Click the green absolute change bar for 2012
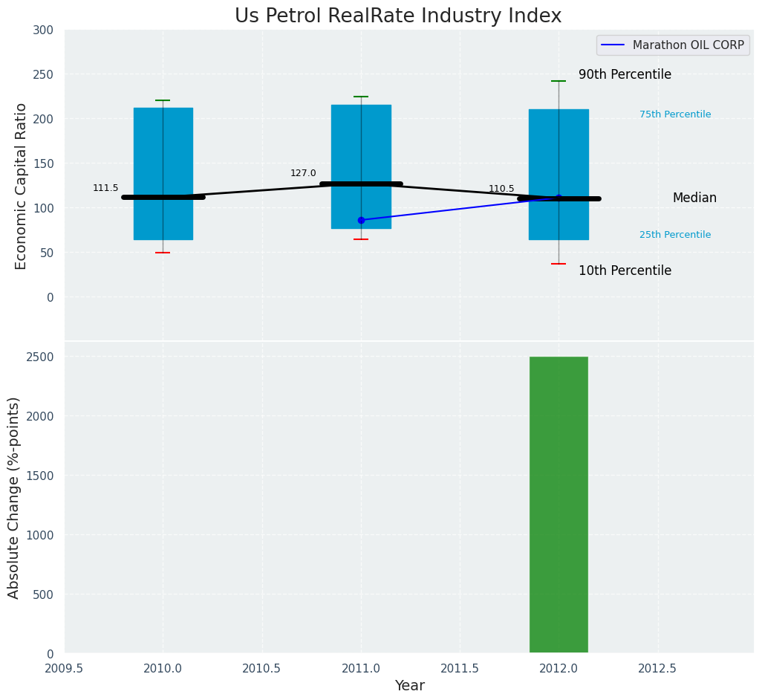The width and height of the screenshot is (762, 700). tap(559, 505)
